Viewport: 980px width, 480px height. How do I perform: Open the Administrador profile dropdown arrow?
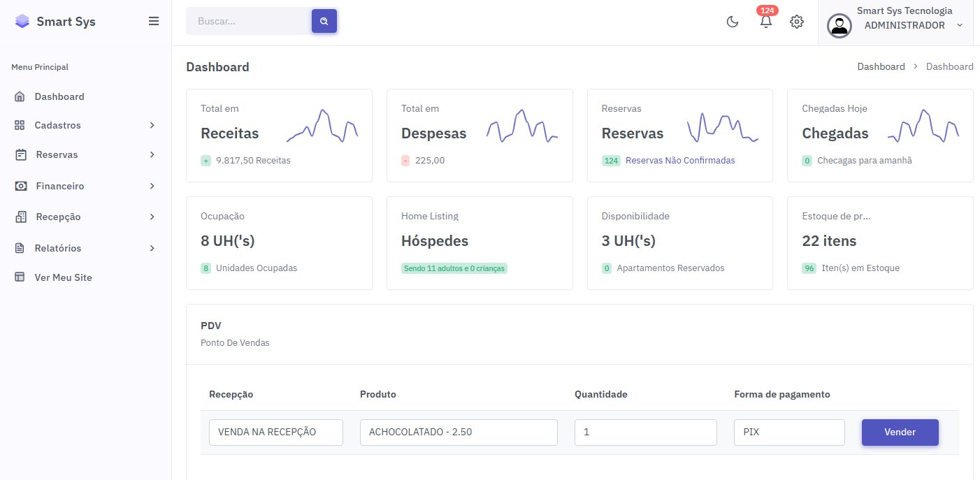959,25
